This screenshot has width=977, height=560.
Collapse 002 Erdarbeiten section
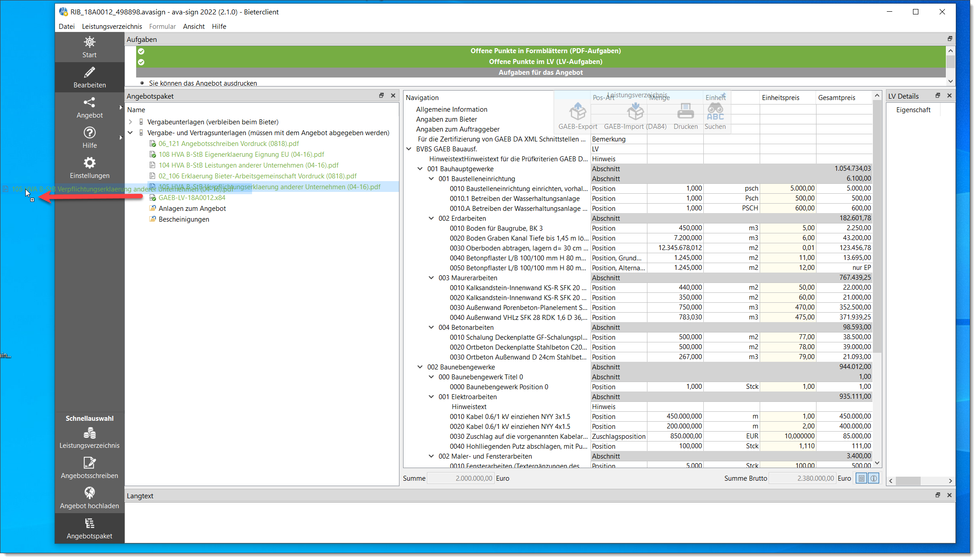[x=431, y=219]
